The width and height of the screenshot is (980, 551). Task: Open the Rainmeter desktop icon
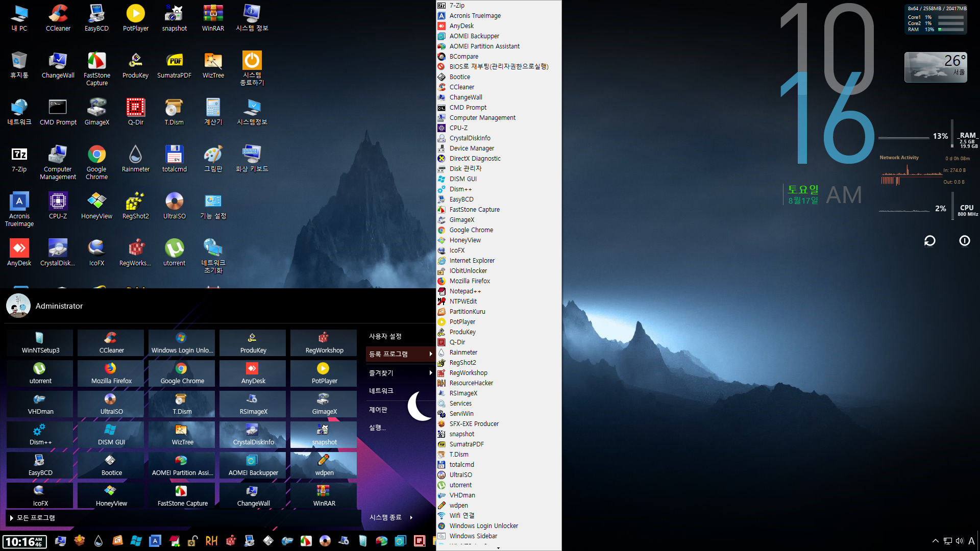[136, 159]
